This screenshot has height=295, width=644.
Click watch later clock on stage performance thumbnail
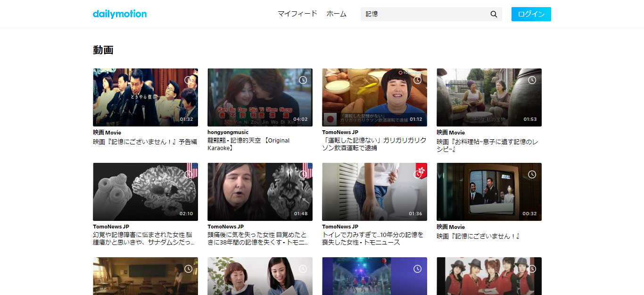[x=418, y=269]
